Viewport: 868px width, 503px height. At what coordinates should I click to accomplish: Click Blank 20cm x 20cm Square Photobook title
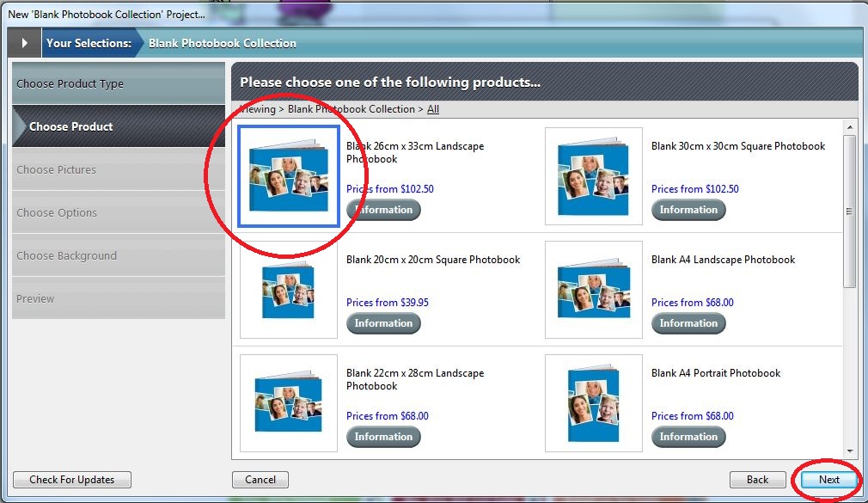[x=433, y=260]
